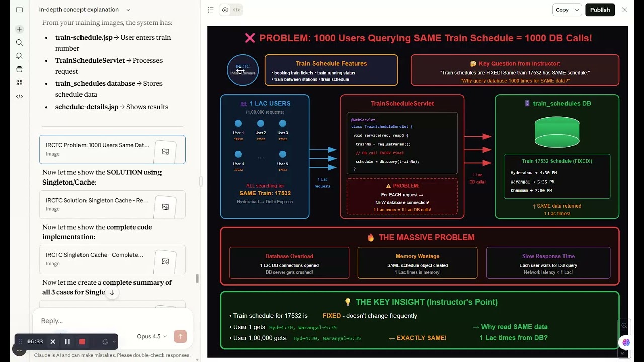Open the microphone options arrow on recorder
Image resolution: width=644 pixels, height=362 pixels.
click(114, 342)
